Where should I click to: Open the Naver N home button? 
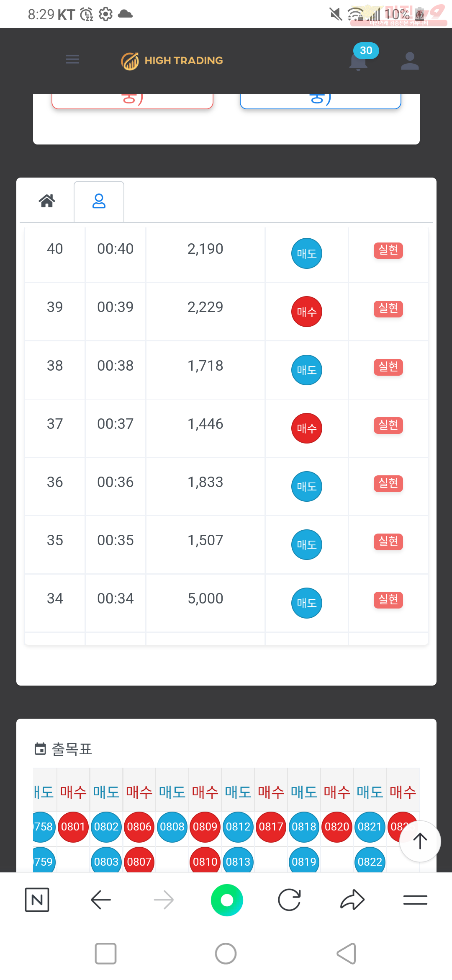coord(37,900)
